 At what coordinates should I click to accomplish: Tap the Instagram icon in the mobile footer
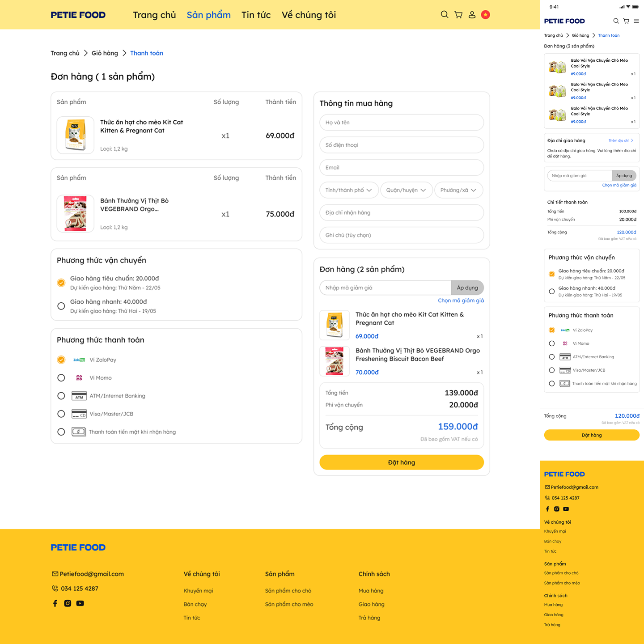coord(557,509)
